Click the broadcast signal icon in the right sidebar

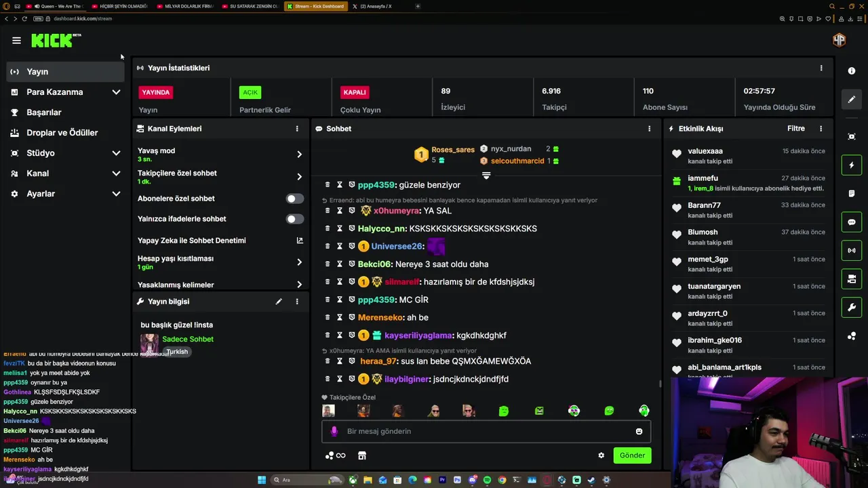[x=852, y=251]
